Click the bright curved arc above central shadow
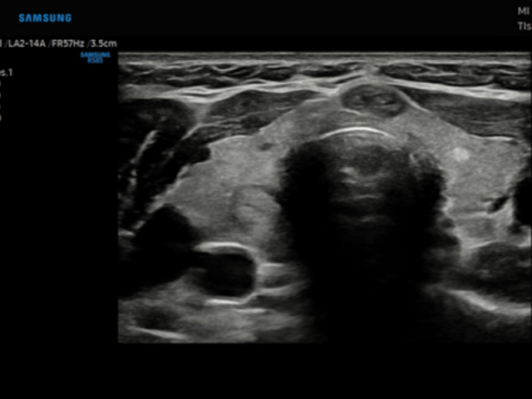The image size is (532, 399). (356, 131)
